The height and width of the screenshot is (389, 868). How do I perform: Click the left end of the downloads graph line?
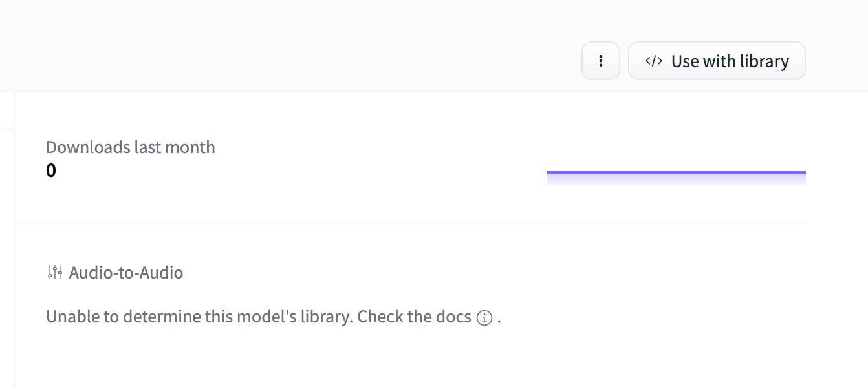550,173
